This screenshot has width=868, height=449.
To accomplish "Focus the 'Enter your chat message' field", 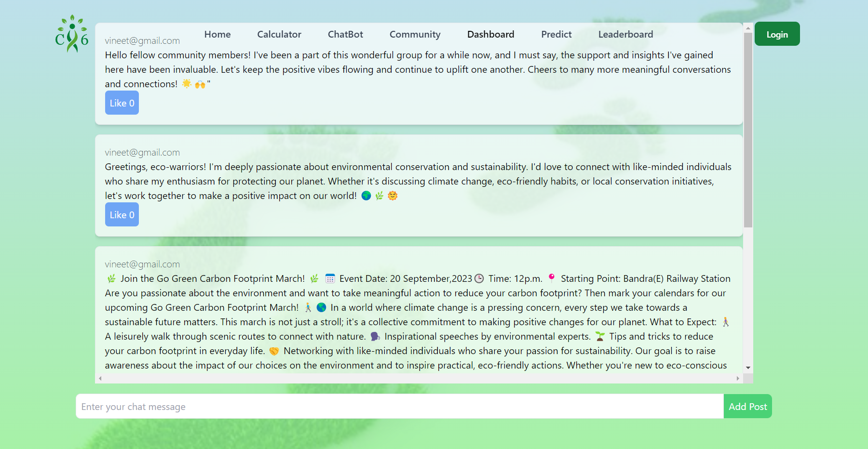I will 400,406.
